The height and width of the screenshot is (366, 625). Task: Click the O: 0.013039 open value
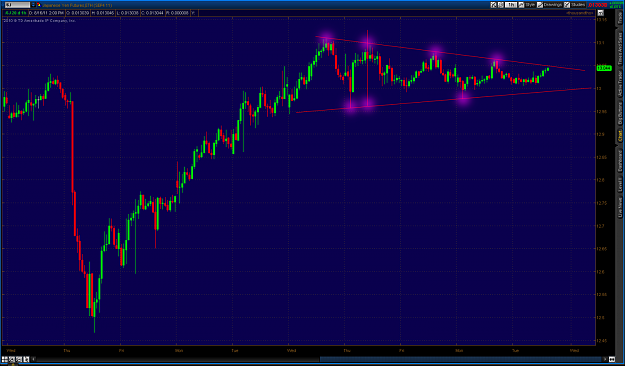tap(78, 13)
